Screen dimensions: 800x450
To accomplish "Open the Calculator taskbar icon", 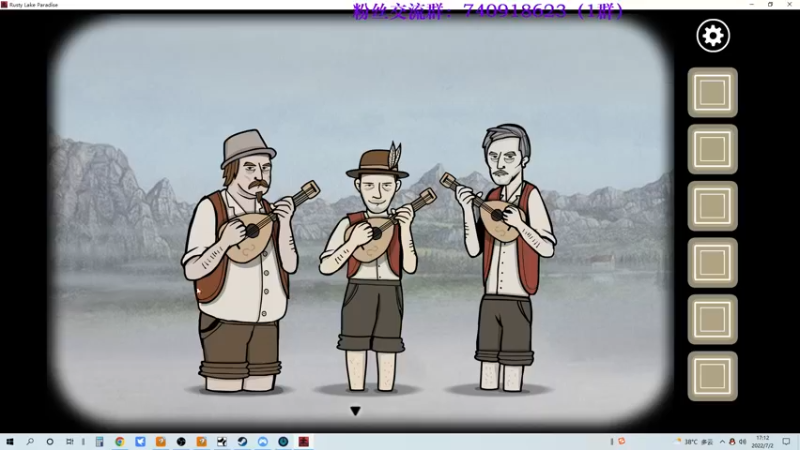I will 99,441.
